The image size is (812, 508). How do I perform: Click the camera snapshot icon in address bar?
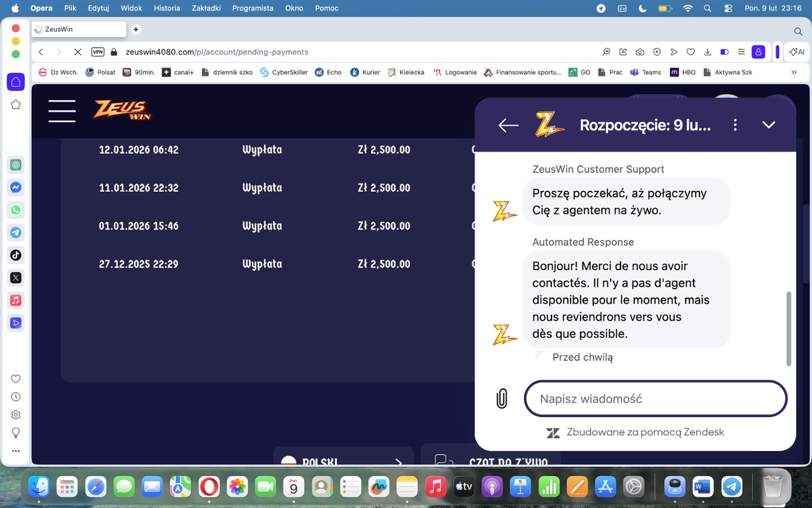[x=640, y=52]
